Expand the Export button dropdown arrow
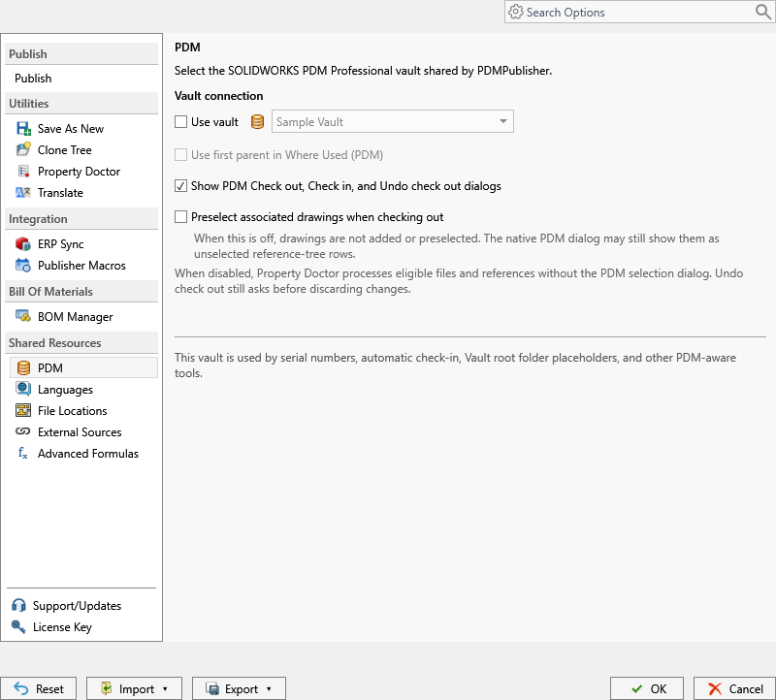The height and width of the screenshot is (700, 776). pyautogui.click(x=269, y=689)
